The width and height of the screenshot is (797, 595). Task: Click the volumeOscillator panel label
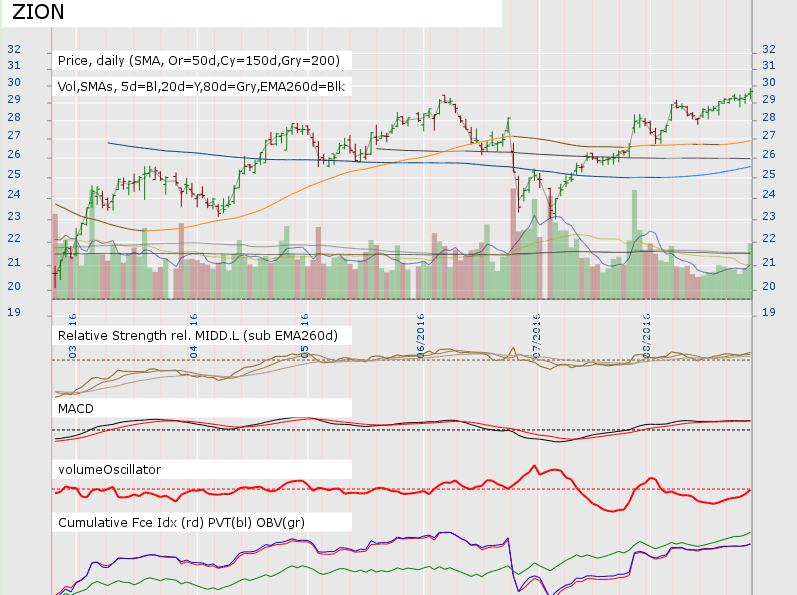109,469
